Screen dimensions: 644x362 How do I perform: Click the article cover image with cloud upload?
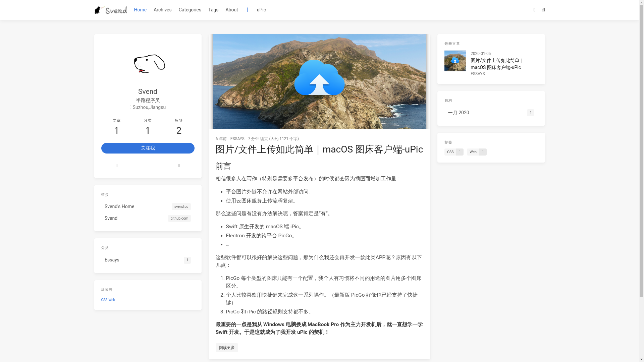tap(319, 81)
